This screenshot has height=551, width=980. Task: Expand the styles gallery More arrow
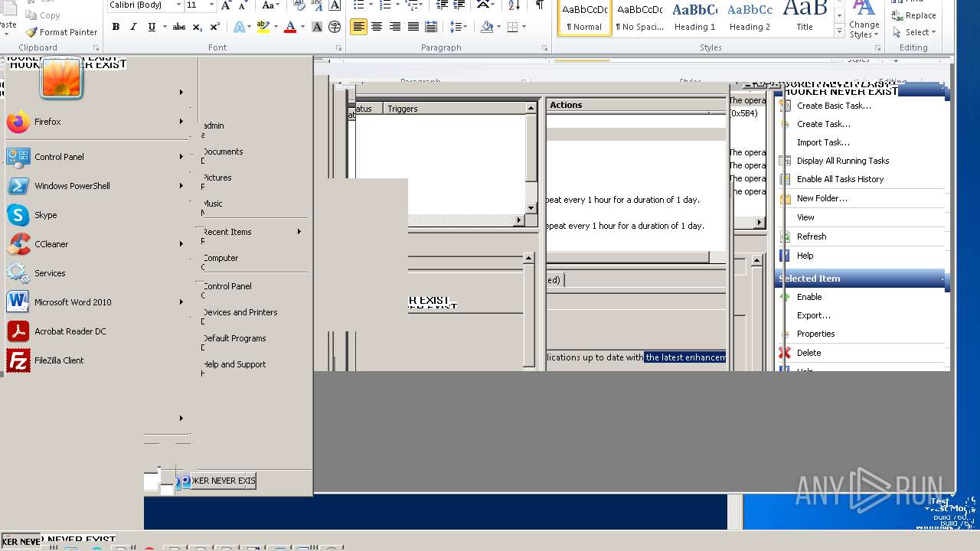pos(840,32)
